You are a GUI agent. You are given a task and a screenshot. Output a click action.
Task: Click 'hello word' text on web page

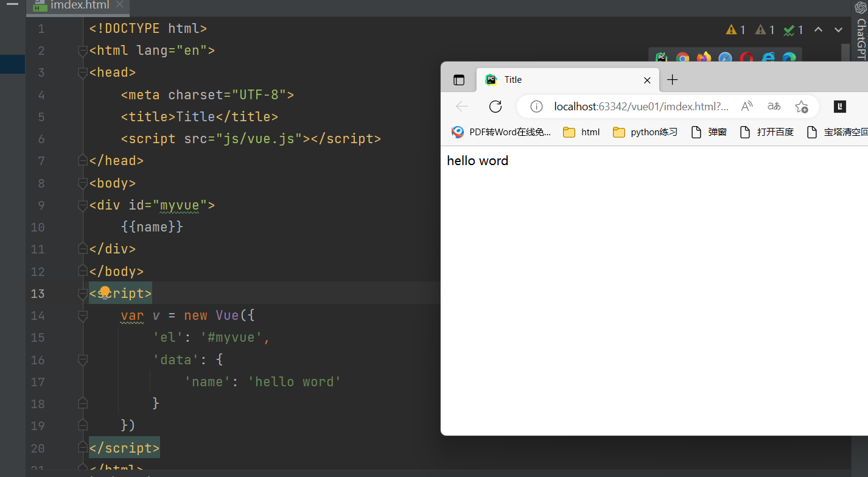click(x=477, y=161)
